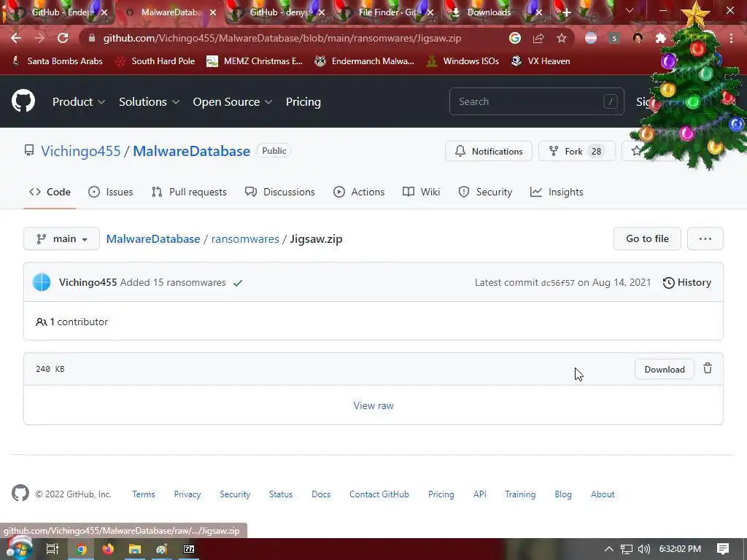
Task: Go to GitHub homepage via octocat logo
Action: click(x=23, y=101)
